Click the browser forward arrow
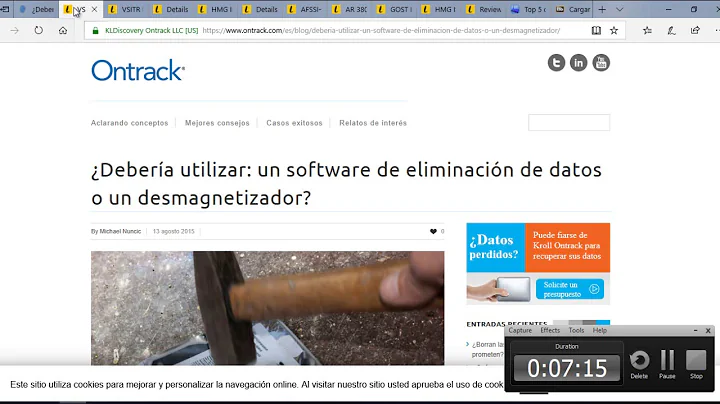The image size is (720, 404). pyautogui.click(x=15, y=30)
